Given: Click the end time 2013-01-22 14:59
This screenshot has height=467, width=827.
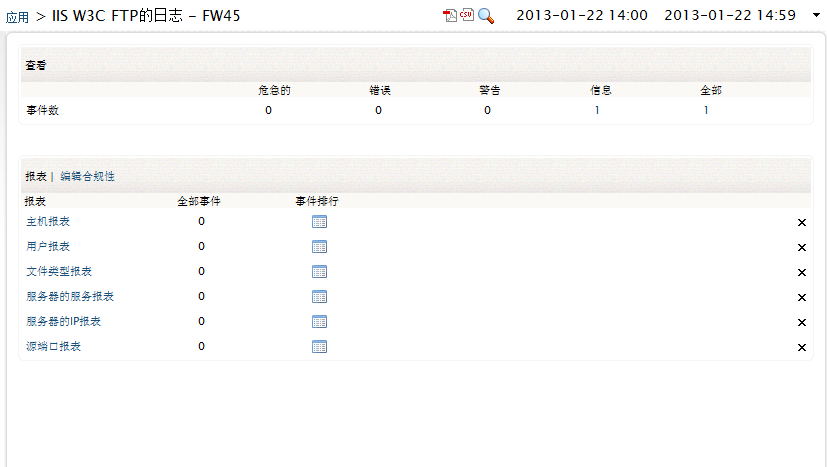Looking at the screenshot, I should [730, 15].
